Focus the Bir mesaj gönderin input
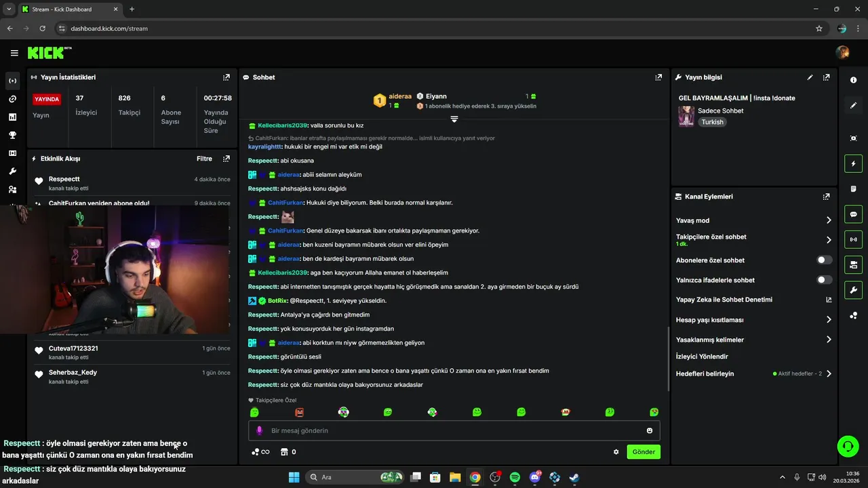 tap(454, 430)
